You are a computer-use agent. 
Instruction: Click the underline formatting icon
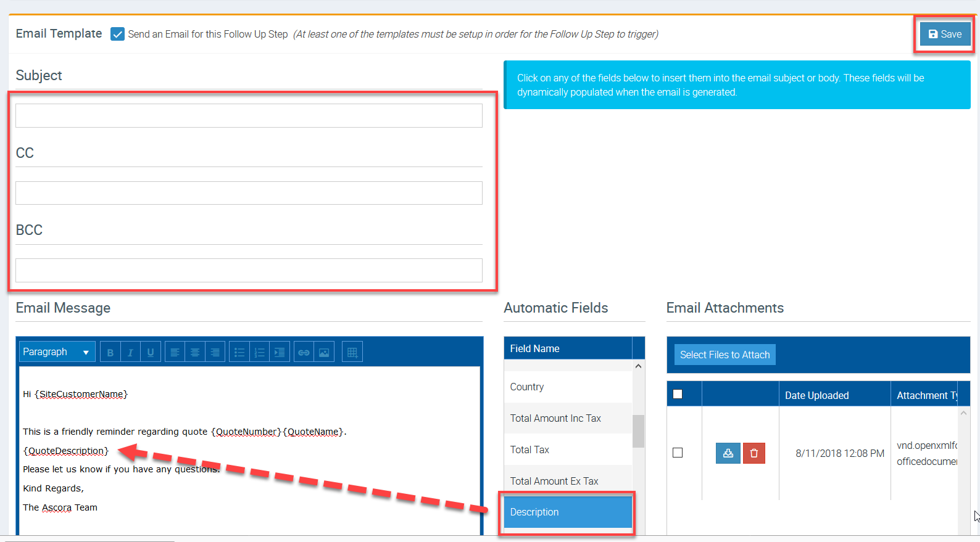pos(151,352)
